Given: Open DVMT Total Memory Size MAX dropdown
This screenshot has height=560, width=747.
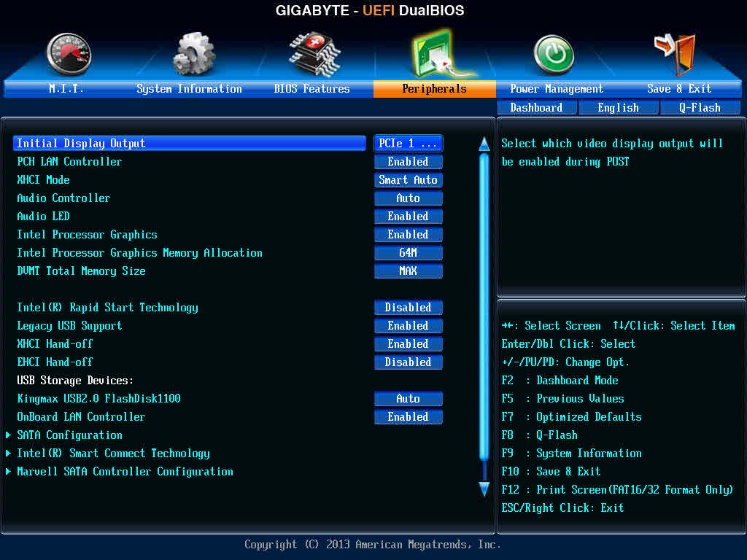Looking at the screenshot, I should pyautogui.click(x=409, y=271).
